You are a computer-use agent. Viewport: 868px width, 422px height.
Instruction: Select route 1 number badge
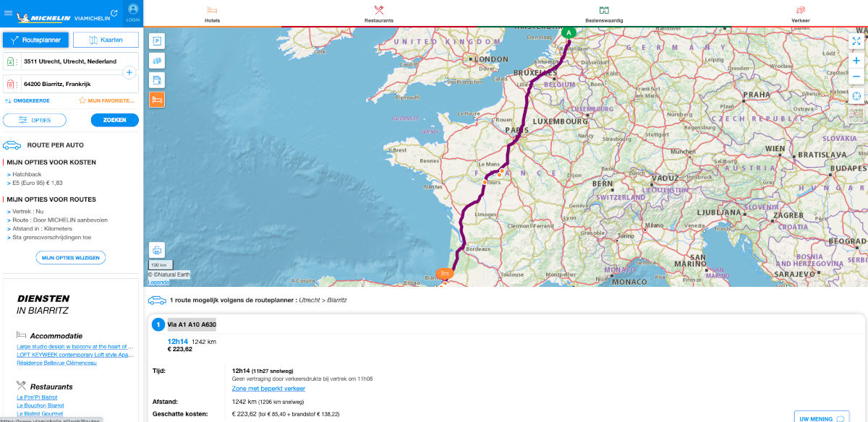(158, 324)
